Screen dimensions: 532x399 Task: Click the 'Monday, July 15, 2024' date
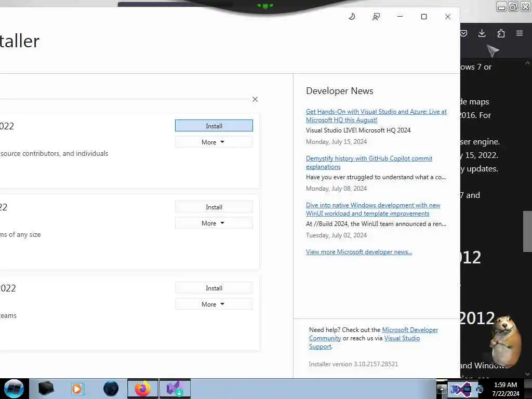point(336,141)
